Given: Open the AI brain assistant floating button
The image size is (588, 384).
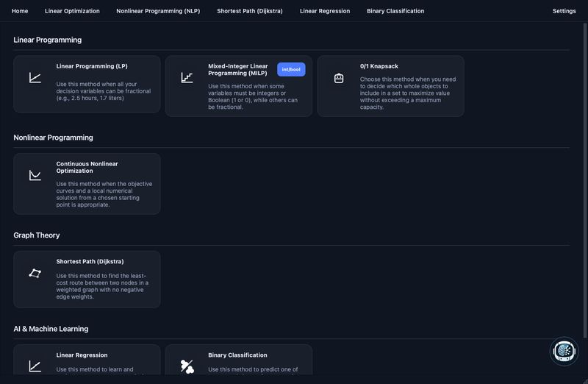Looking at the screenshot, I should (564, 352).
